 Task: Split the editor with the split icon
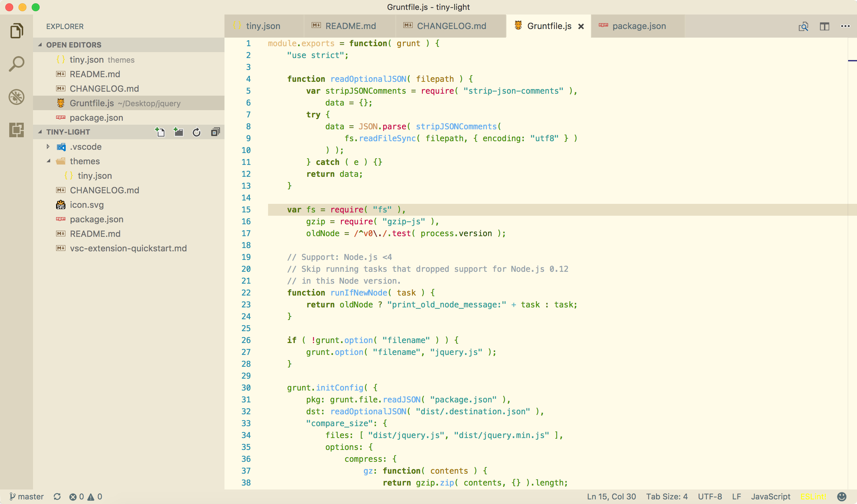tap(824, 26)
